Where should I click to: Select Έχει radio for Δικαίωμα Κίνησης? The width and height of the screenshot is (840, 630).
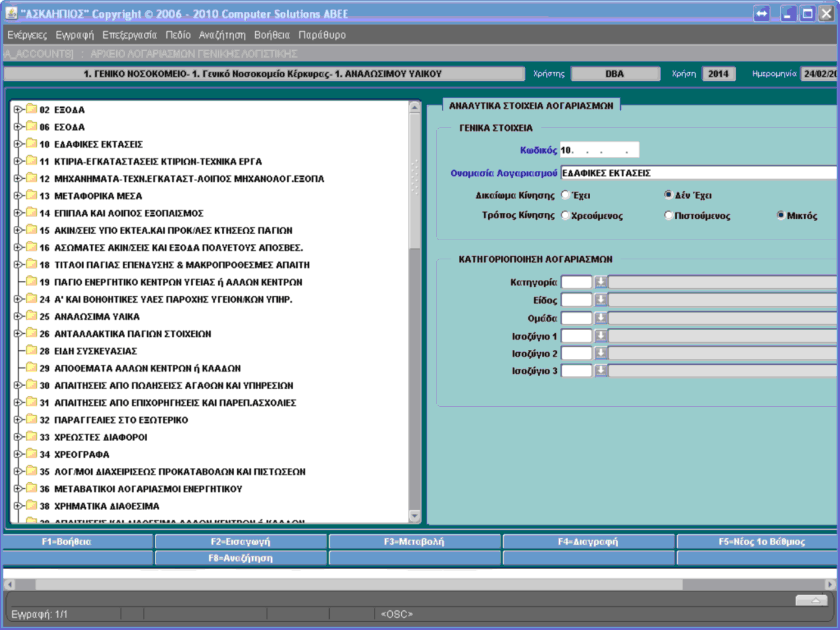[x=565, y=195]
